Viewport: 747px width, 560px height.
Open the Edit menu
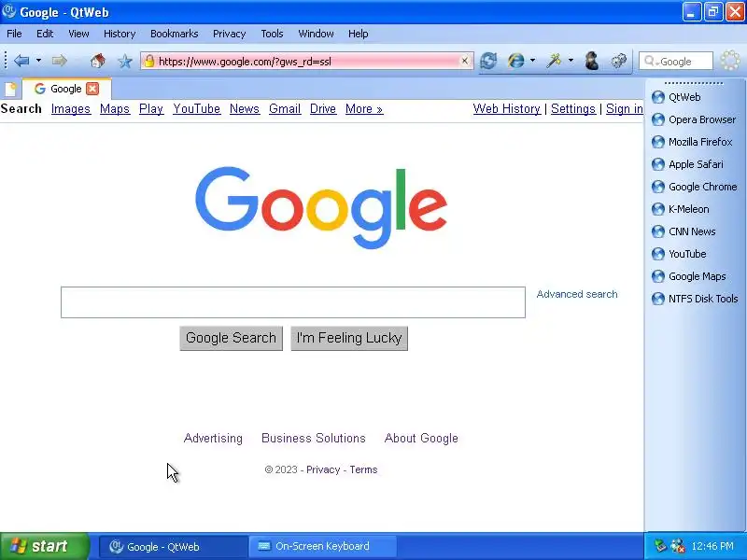point(45,34)
